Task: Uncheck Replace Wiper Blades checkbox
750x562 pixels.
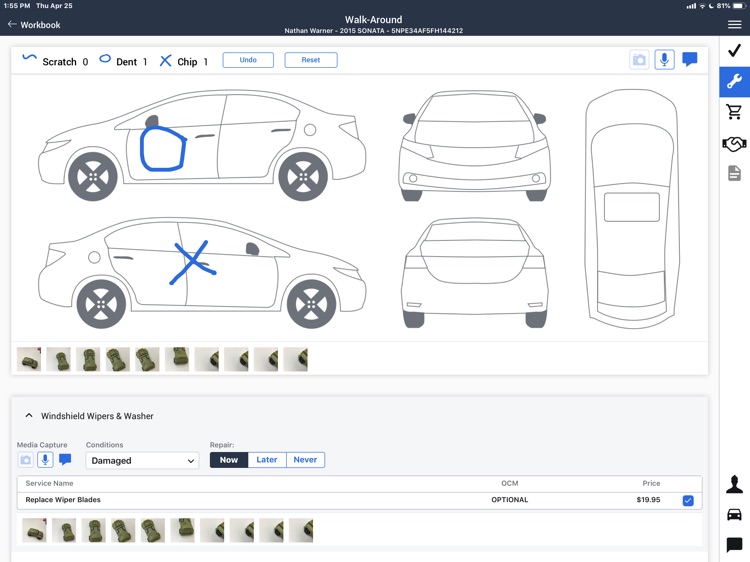Action: (688, 500)
